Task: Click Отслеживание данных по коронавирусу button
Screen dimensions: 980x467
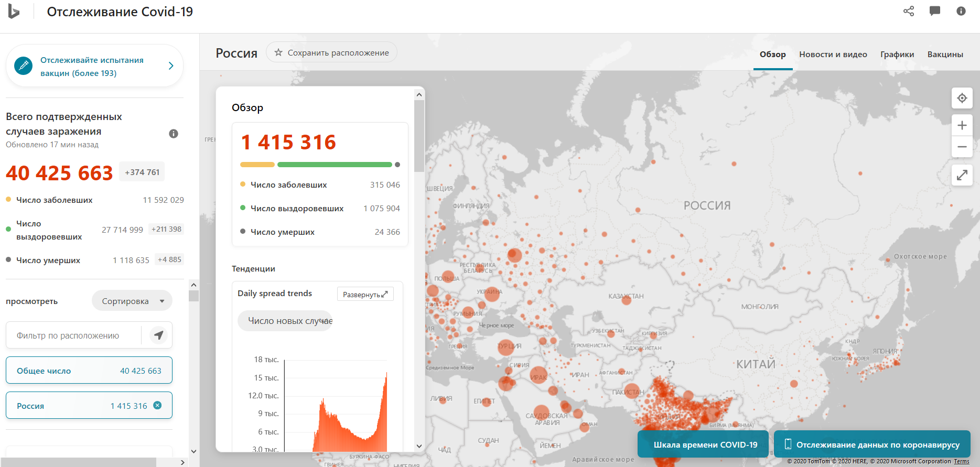Action: (871, 444)
